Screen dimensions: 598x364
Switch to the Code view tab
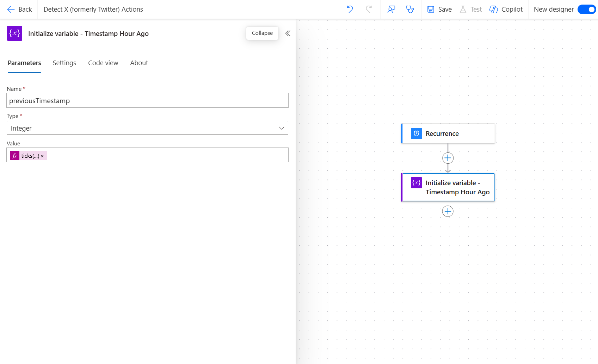(103, 63)
